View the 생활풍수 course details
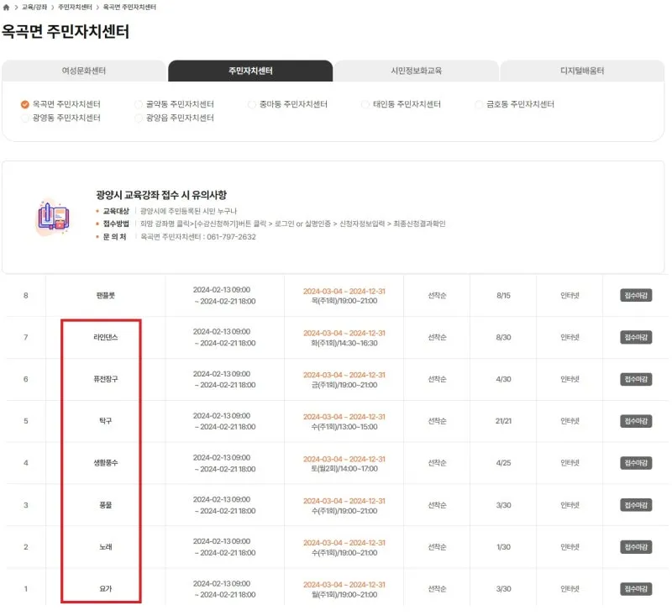Image resolution: width=672 pixels, height=616 pixels. pyautogui.click(x=105, y=463)
